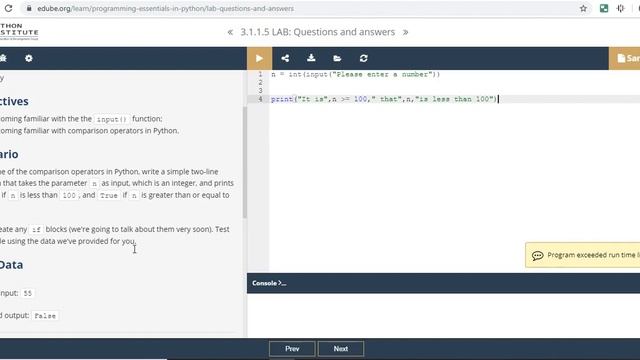Click the 'input()' code snippet in objectives
Image resolution: width=640 pixels, height=360 pixels.
click(x=111, y=119)
